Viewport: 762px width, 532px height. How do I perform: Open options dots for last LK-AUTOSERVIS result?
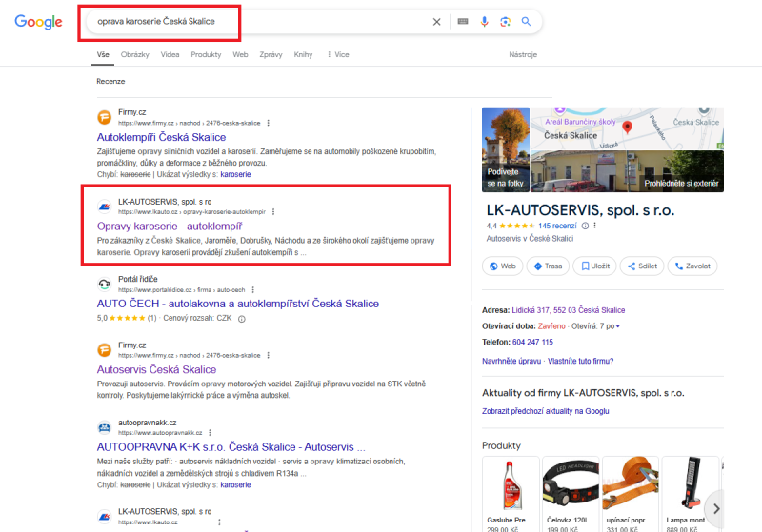(x=219, y=522)
